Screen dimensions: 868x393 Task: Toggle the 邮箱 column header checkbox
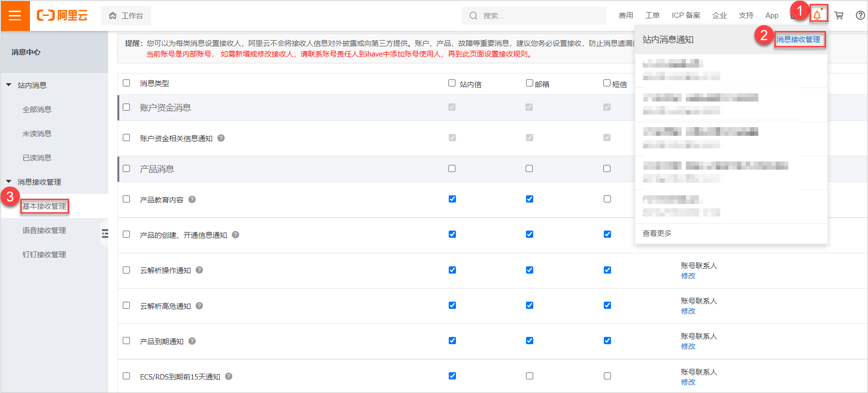pos(530,83)
